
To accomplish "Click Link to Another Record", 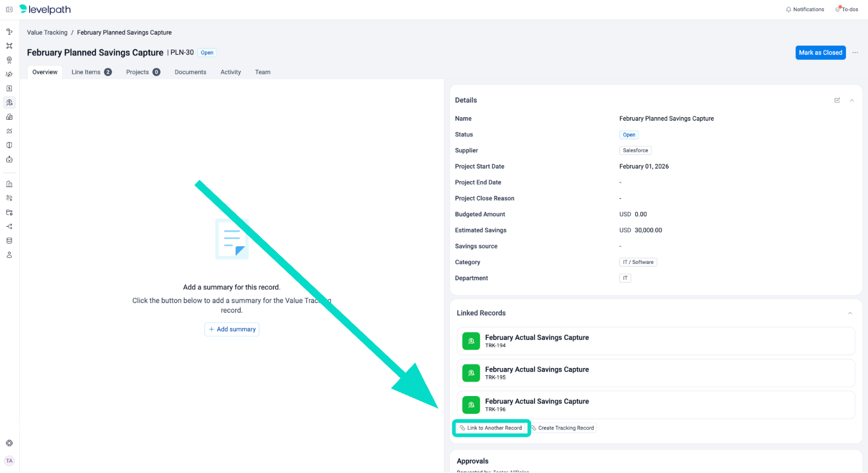I will click(x=491, y=428).
